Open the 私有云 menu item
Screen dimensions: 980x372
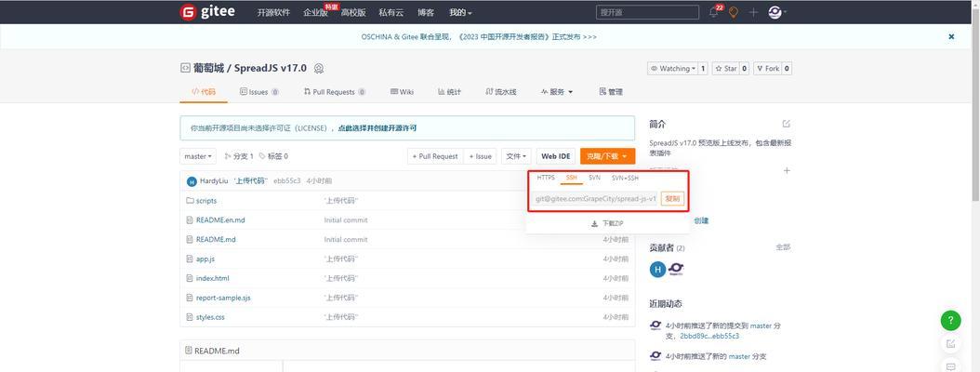391,12
